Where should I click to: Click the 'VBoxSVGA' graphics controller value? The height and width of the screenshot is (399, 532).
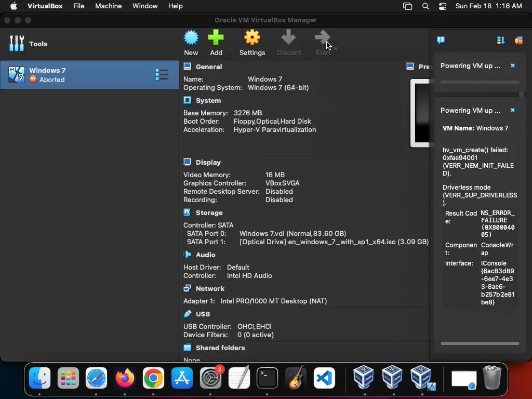click(x=282, y=183)
